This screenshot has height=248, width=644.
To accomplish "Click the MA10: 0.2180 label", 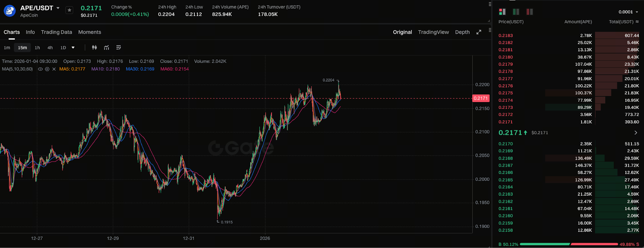I will click(x=105, y=69).
